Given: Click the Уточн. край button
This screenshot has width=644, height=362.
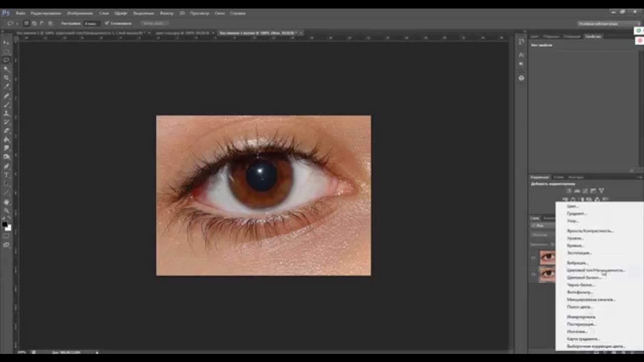Looking at the screenshot, I should click(154, 23).
